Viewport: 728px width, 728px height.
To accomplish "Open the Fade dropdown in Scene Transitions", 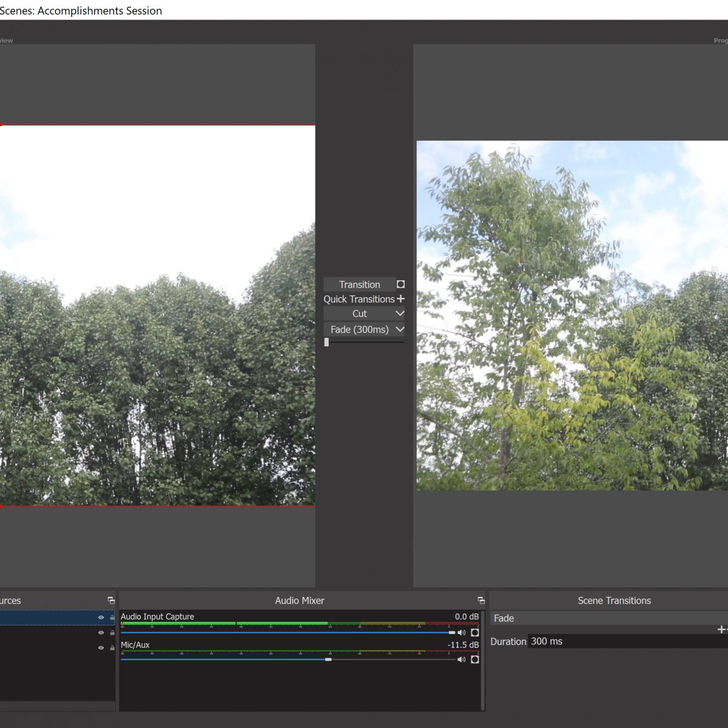I will [607, 618].
